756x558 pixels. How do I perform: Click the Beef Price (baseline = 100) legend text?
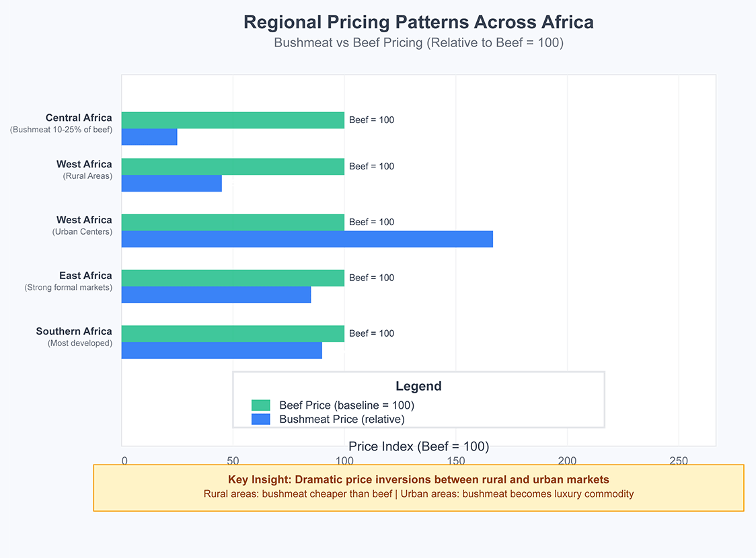(346, 405)
